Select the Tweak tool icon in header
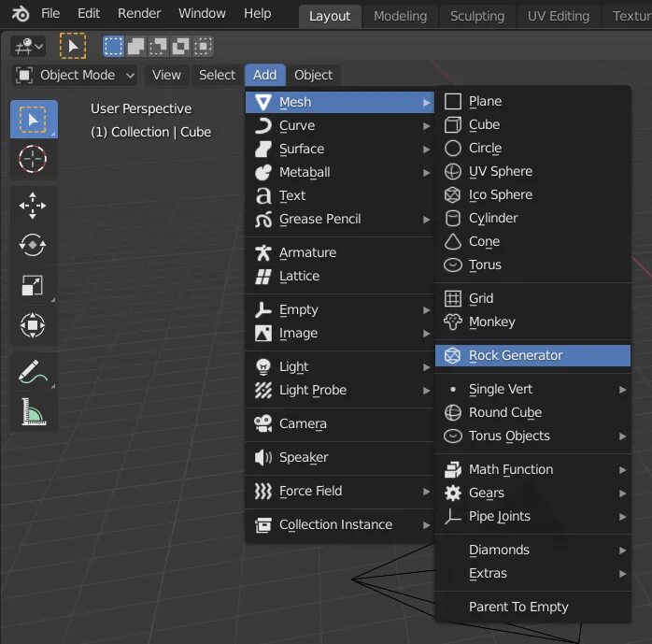This screenshot has height=644, width=652. pos(73,46)
